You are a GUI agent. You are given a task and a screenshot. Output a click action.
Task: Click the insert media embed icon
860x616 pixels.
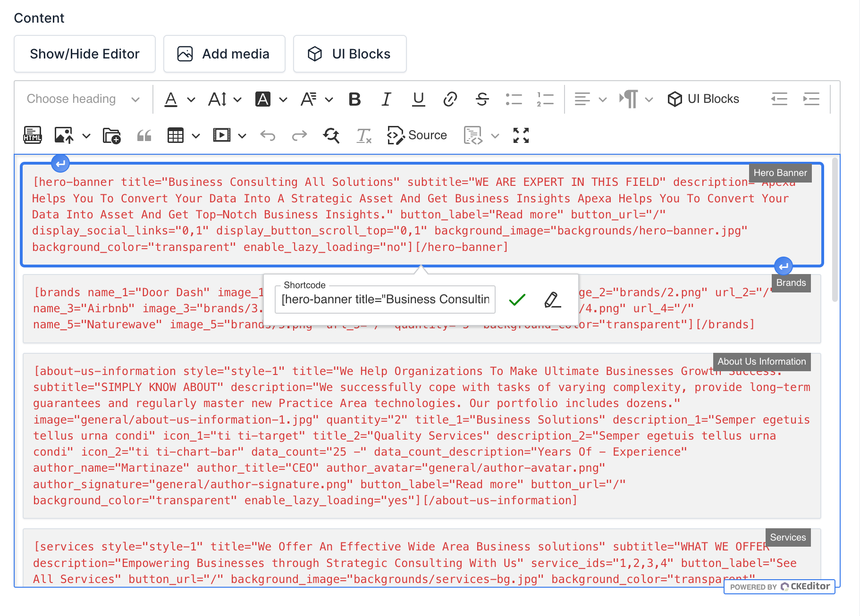(222, 135)
